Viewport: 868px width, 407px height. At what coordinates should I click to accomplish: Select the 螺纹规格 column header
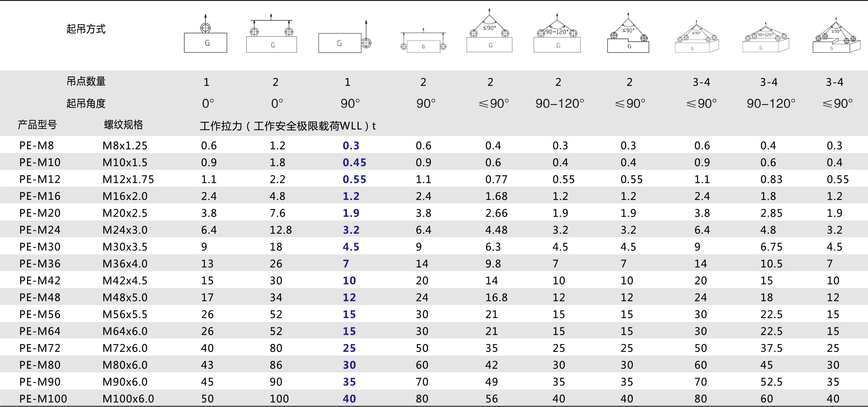coord(123,125)
